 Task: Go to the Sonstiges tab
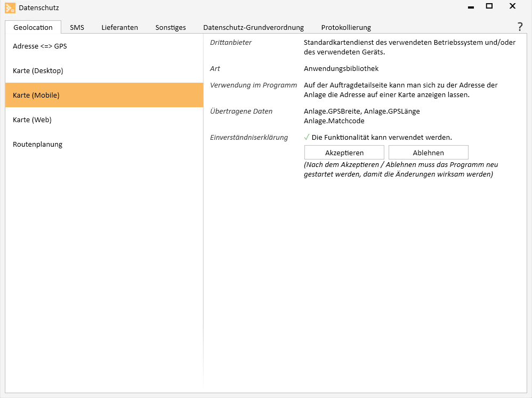[171, 27]
